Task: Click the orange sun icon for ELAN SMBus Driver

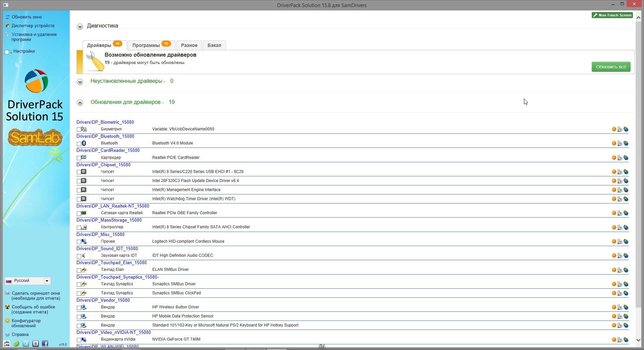Action: [614, 270]
